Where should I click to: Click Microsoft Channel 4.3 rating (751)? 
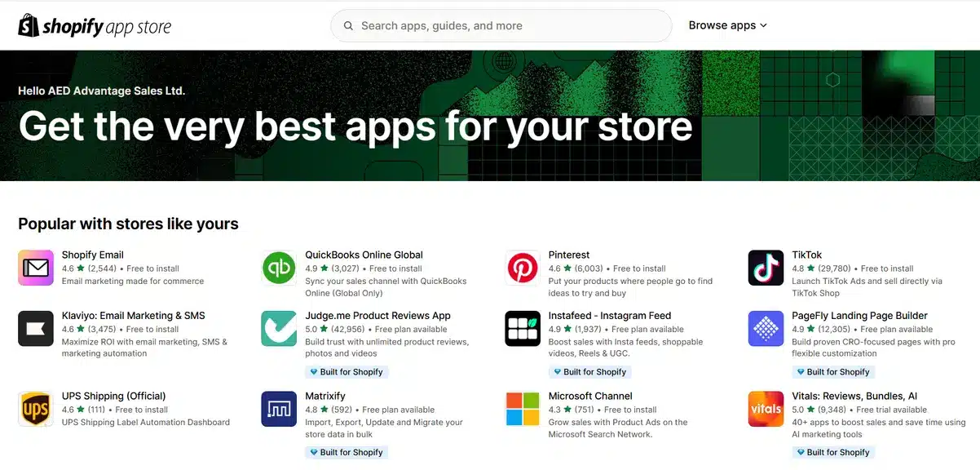pos(572,410)
